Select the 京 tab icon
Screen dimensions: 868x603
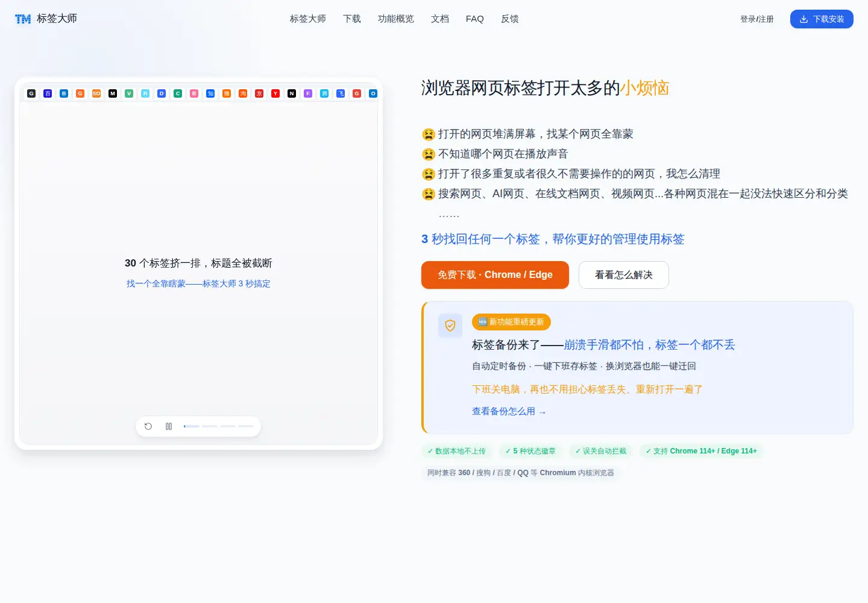259,93
